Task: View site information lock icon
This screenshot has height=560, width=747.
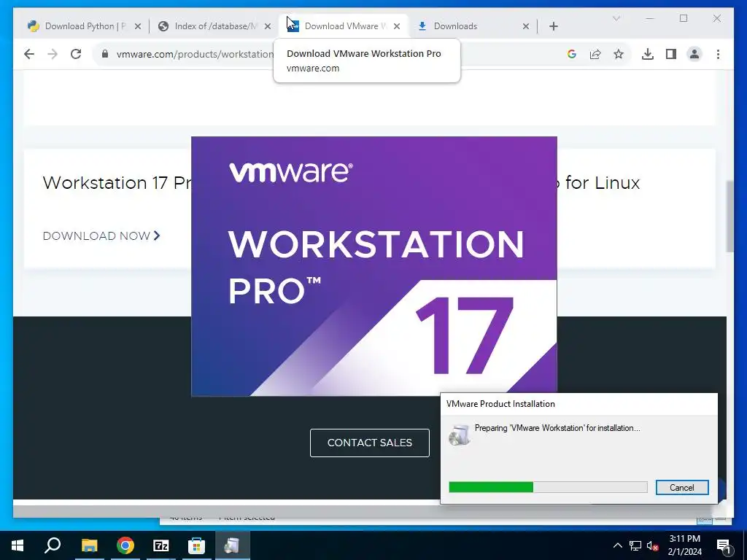Action: pyautogui.click(x=105, y=54)
